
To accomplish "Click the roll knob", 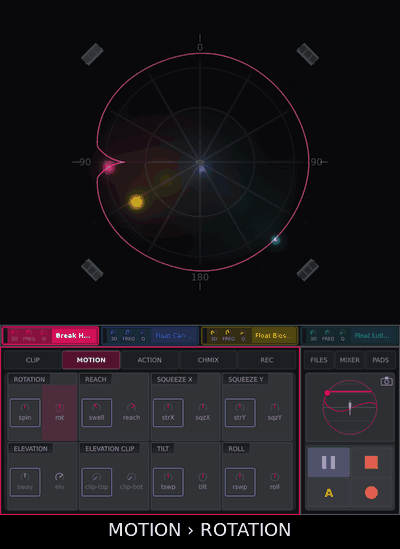I will [275, 482].
